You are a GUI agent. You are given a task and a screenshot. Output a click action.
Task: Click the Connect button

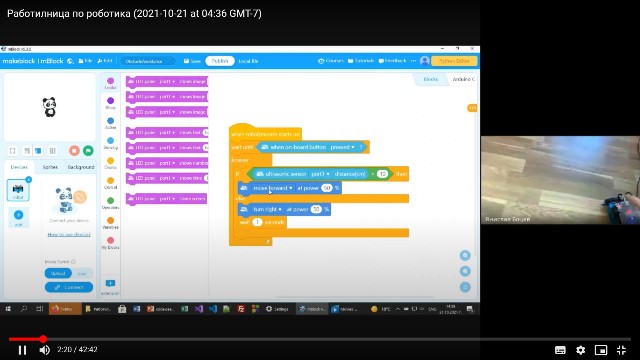point(69,287)
